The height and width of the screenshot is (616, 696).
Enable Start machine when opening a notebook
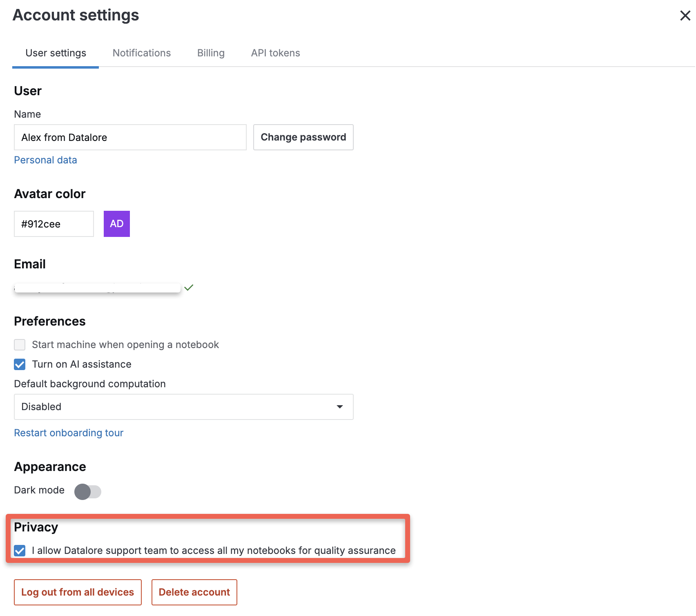pos(19,345)
